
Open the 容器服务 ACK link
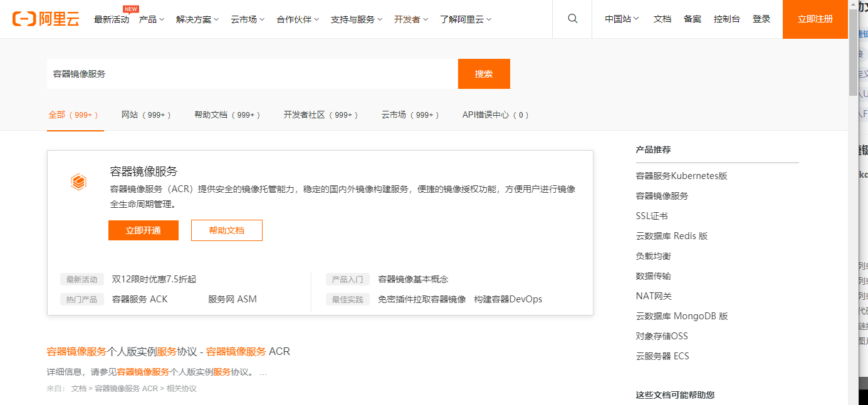(140, 299)
